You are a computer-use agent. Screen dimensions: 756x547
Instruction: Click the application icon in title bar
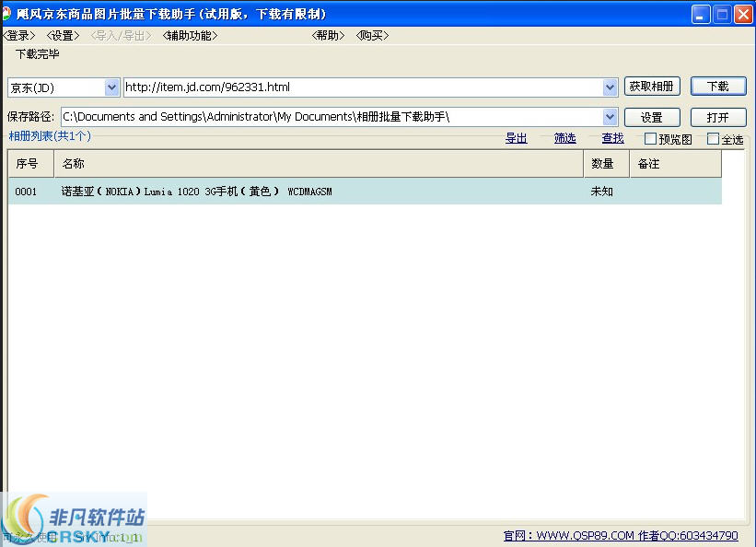[6, 14]
